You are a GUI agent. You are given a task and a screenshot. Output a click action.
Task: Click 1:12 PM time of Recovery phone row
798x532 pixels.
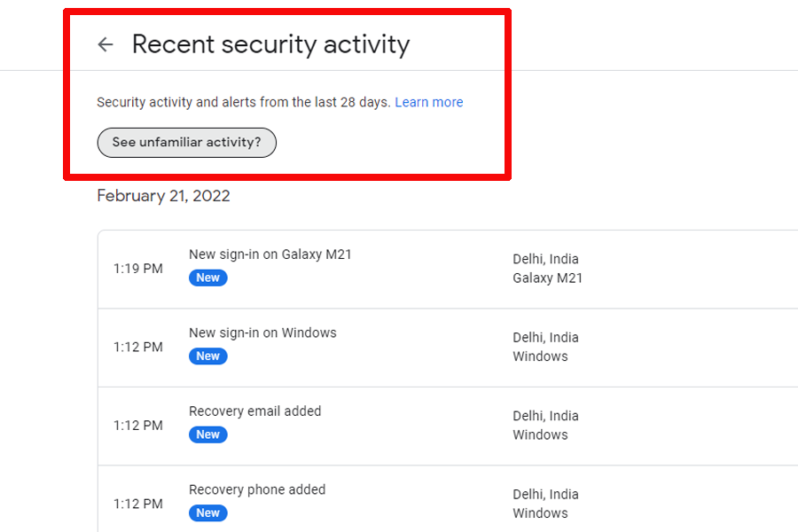coord(138,504)
